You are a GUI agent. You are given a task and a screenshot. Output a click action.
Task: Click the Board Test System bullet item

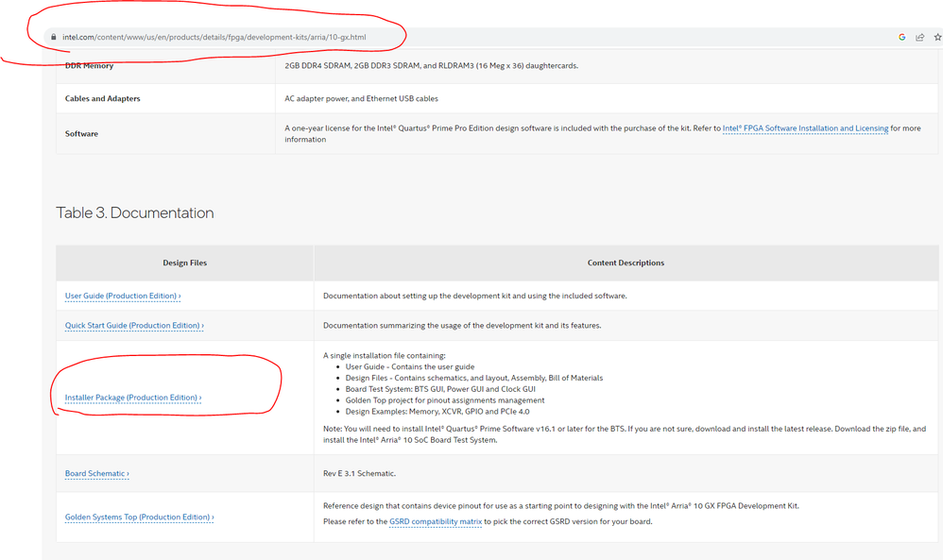pos(440,389)
